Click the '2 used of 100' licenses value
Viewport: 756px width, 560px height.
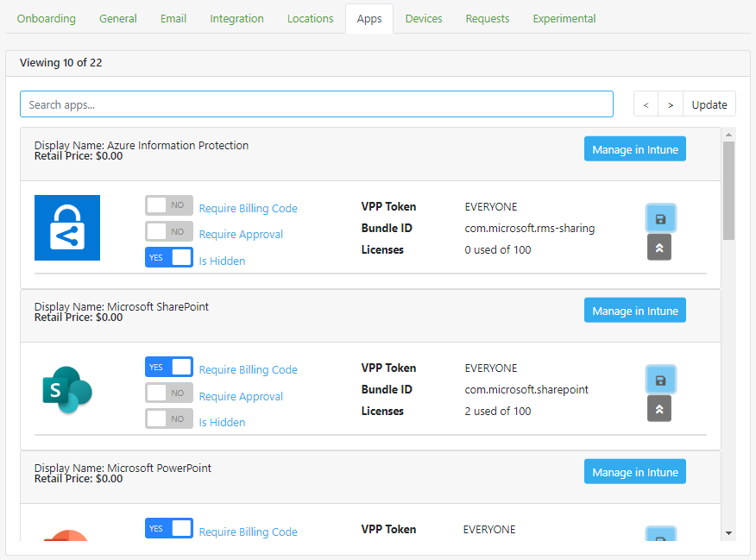(x=498, y=411)
